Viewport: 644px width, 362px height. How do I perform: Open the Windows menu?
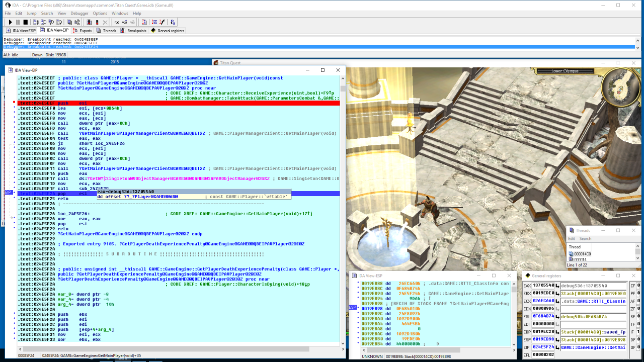(x=120, y=13)
